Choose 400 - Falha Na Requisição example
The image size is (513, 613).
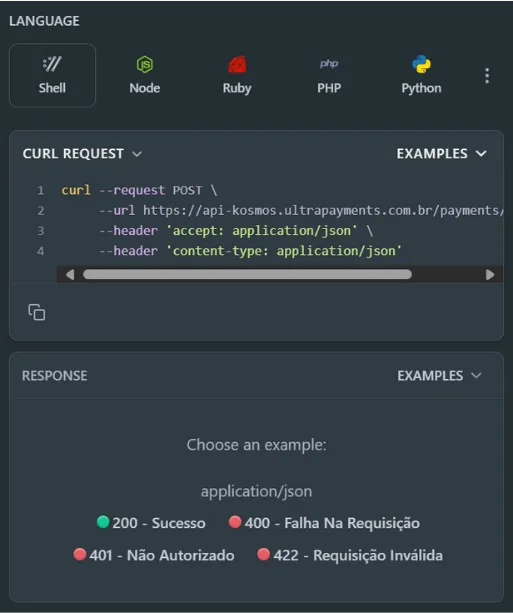tap(324, 523)
